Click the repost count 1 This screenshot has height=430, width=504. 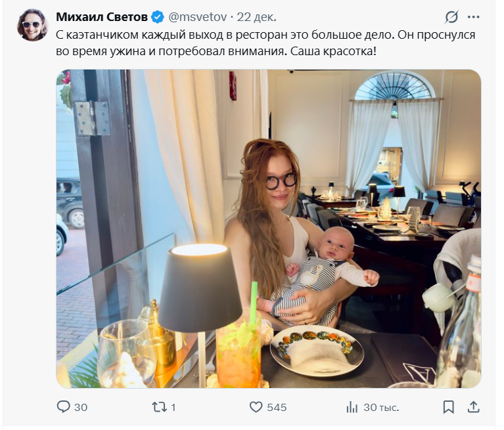[x=173, y=407]
